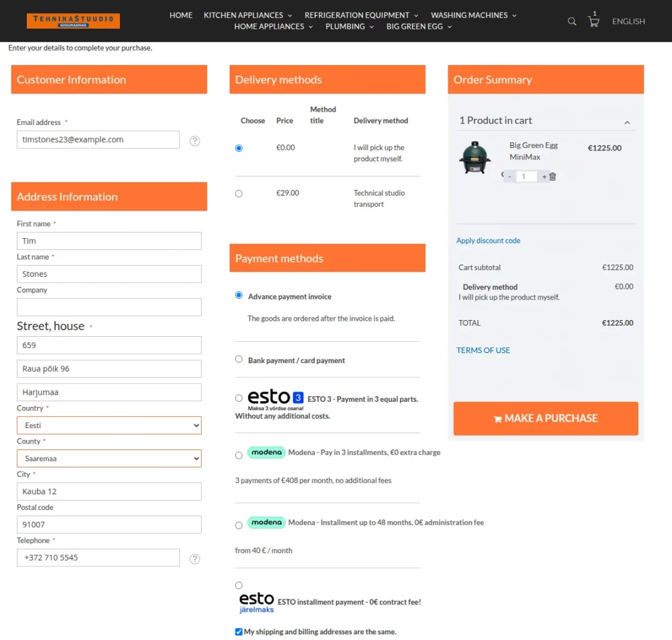Click the empty Company field
This screenshot has height=640, width=672.
[x=109, y=307]
